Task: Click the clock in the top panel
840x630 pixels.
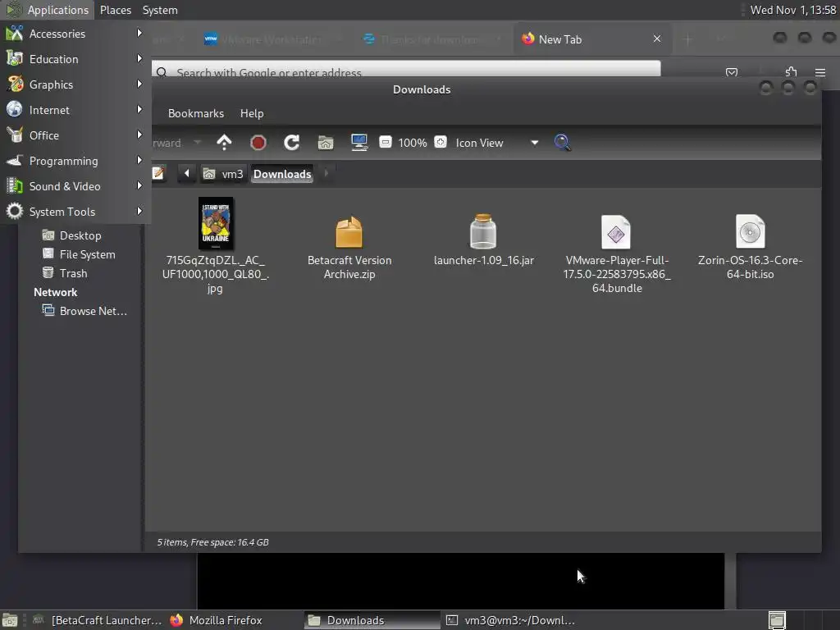Action: point(792,10)
